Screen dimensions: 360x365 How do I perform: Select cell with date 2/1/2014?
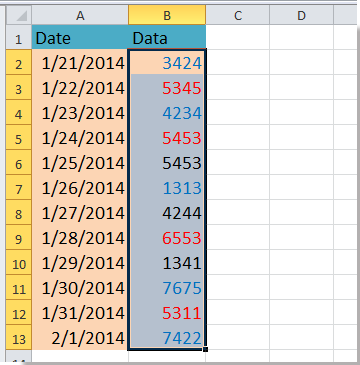80,337
